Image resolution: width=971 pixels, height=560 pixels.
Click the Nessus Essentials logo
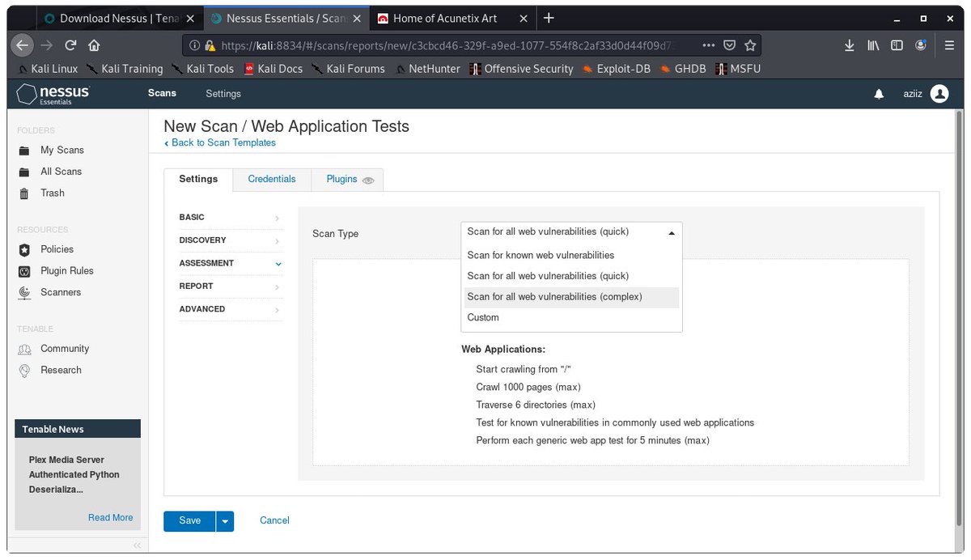click(x=53, y=94)
